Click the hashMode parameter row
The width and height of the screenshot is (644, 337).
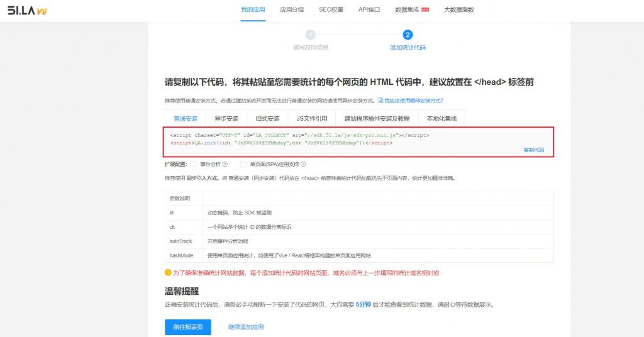point(359,255)
